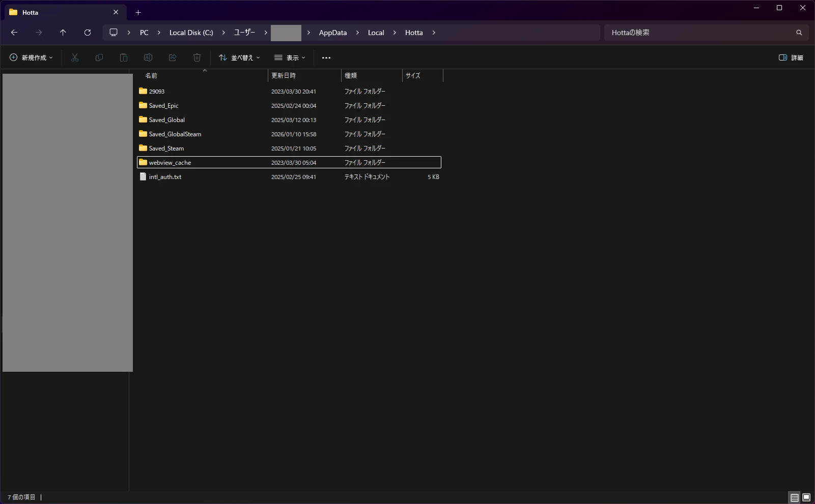Open the 並べ替え sort dropdown
This screenshot has width=815, height=504.
pos(239,58)
